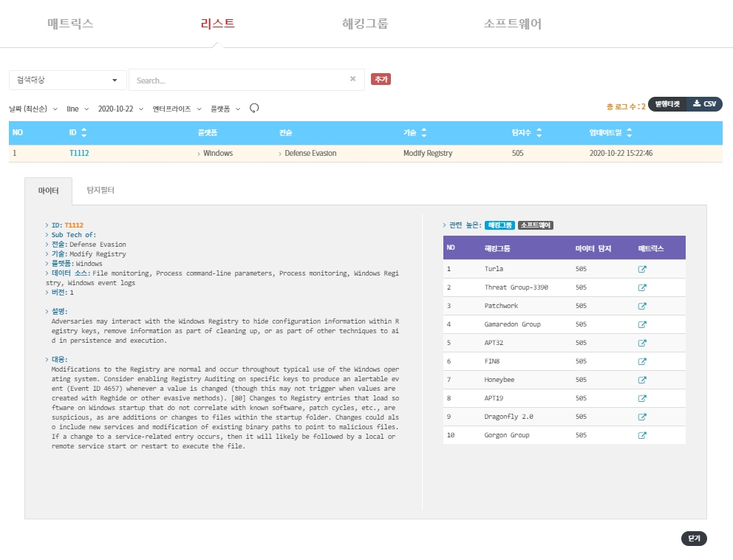
Task: Expand the 엔터프라이즈 filter dropdown
Action: pos(177,109)
